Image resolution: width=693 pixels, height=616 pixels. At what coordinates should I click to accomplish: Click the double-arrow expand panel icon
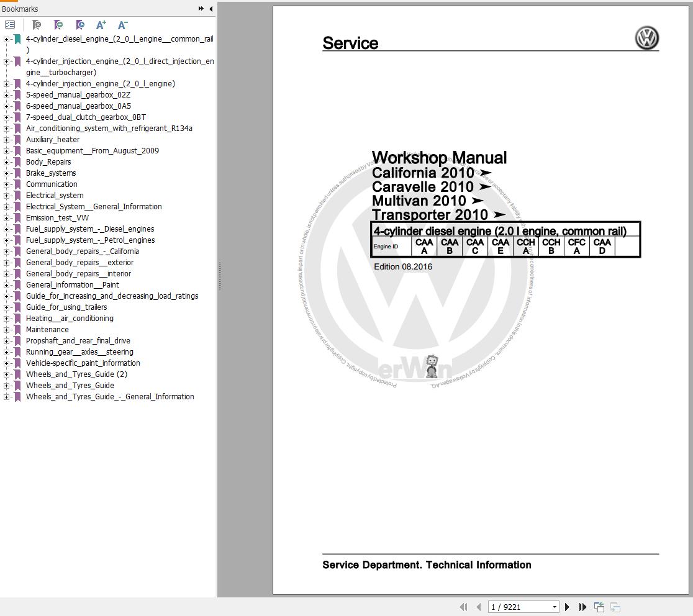pos(201,9)
